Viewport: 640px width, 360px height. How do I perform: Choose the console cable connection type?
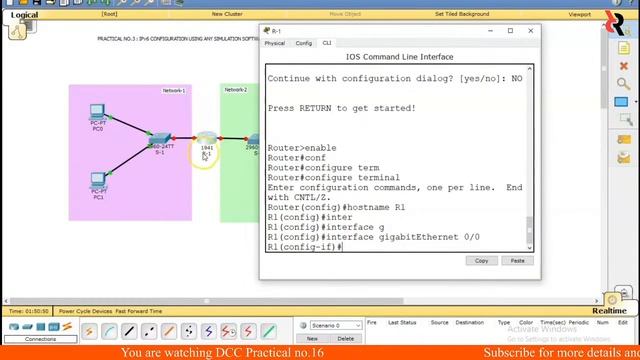point(109,331)
